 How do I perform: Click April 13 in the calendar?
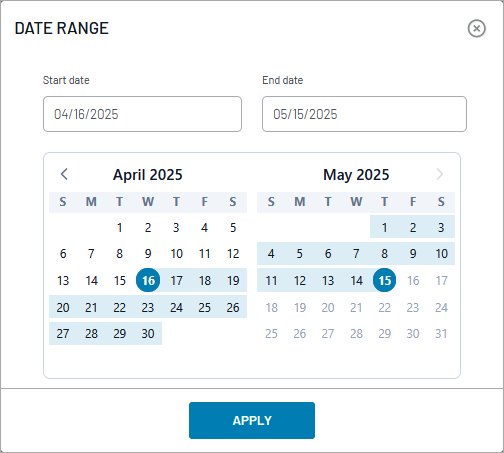(x=63, y=281)
